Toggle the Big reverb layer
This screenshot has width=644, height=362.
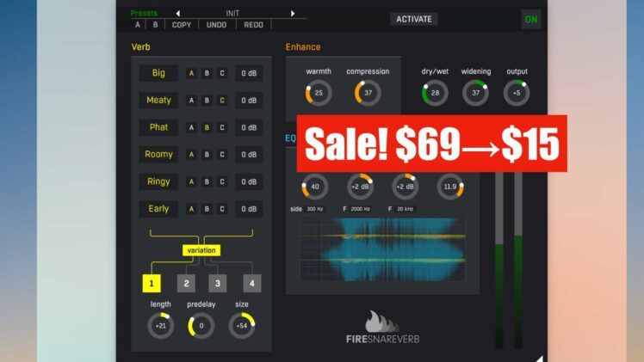158,73
